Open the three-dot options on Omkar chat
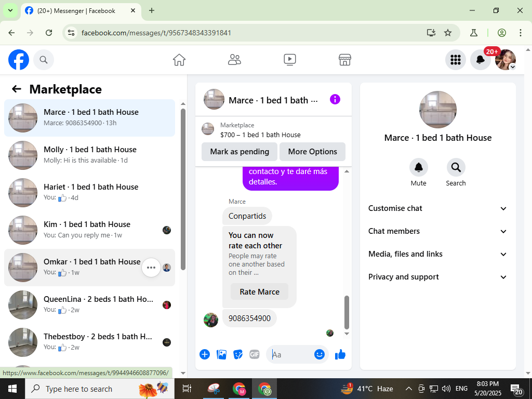This screenshot has width=532, height=399. click(x=151, y=268)
